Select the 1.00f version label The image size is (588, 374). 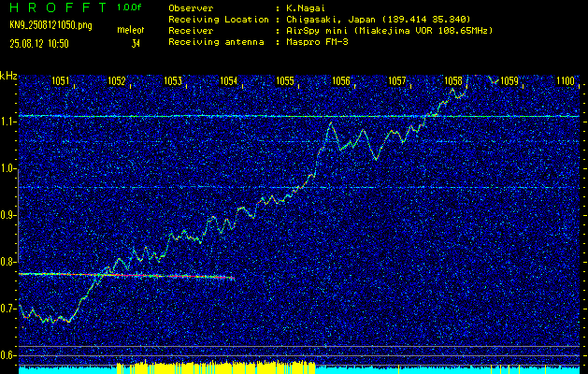click(x=129, y=7)
